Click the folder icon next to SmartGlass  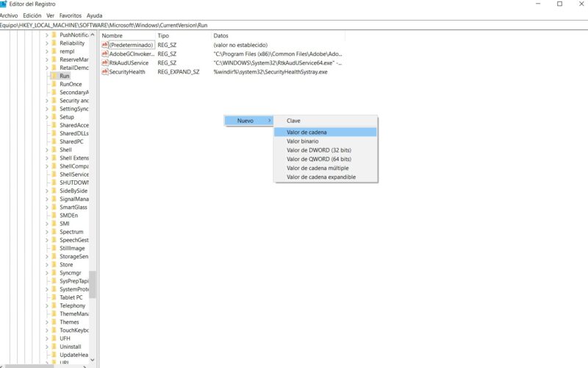click(x=54, y=207)
